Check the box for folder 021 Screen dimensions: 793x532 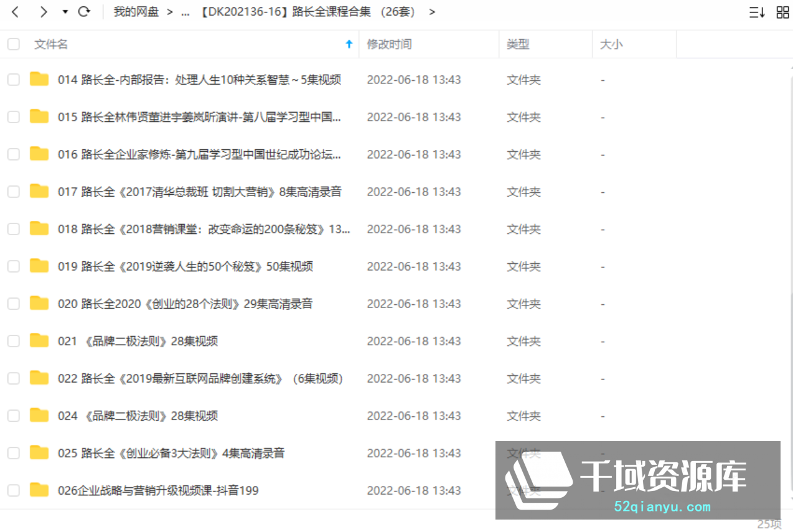click(x=13, y=341)
